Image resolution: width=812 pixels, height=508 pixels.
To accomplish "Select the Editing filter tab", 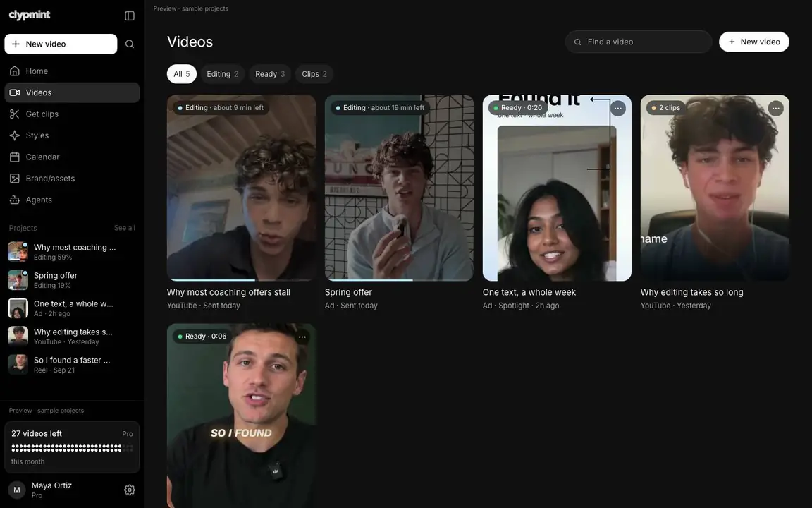I will point(222,74).
